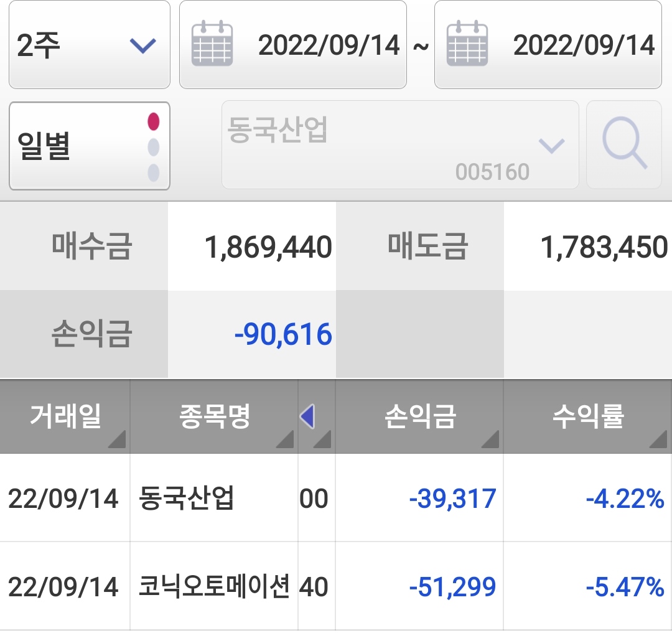Open the end date calendar icon
Screen dimensions: 672x633
[x=467, y=44]
